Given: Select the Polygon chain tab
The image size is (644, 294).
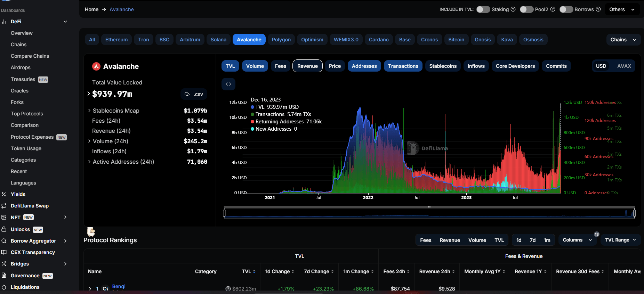Looking at the screenshot, I should [281, 40].
